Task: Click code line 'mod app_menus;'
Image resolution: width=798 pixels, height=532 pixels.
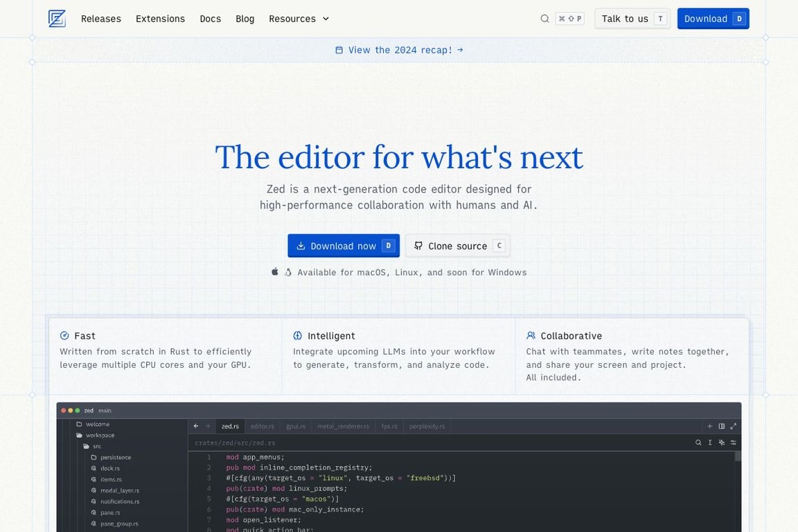Action: 255,457
